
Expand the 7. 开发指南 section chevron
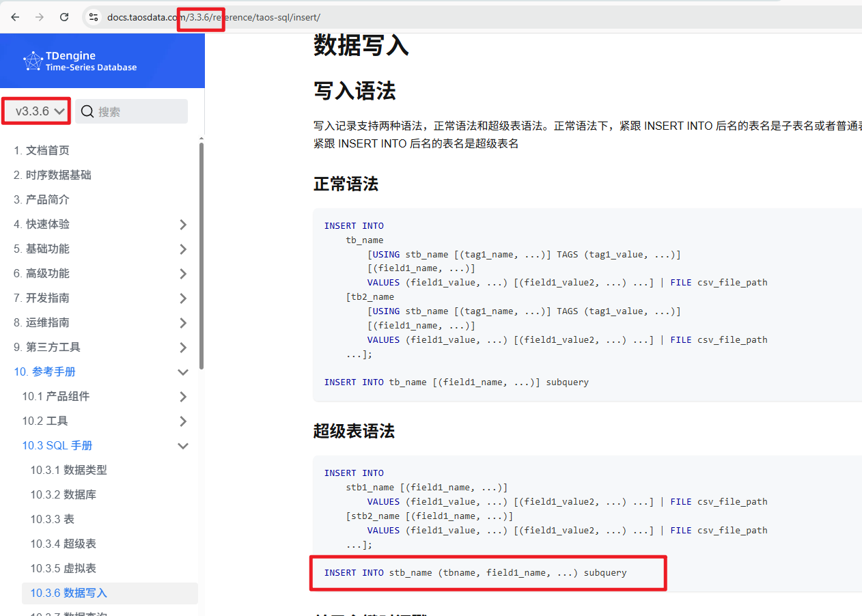(x=183, y=298)
